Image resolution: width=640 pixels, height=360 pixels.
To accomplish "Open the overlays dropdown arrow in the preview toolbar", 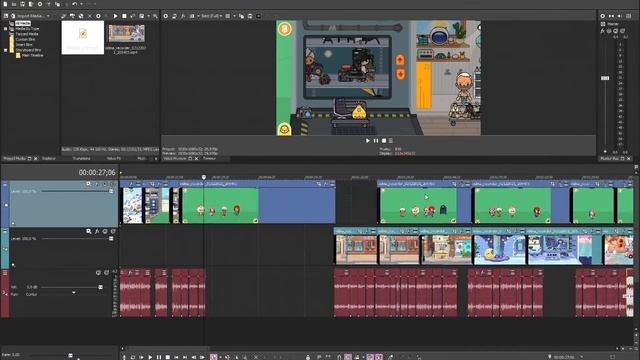I will [x=234, y=16].
